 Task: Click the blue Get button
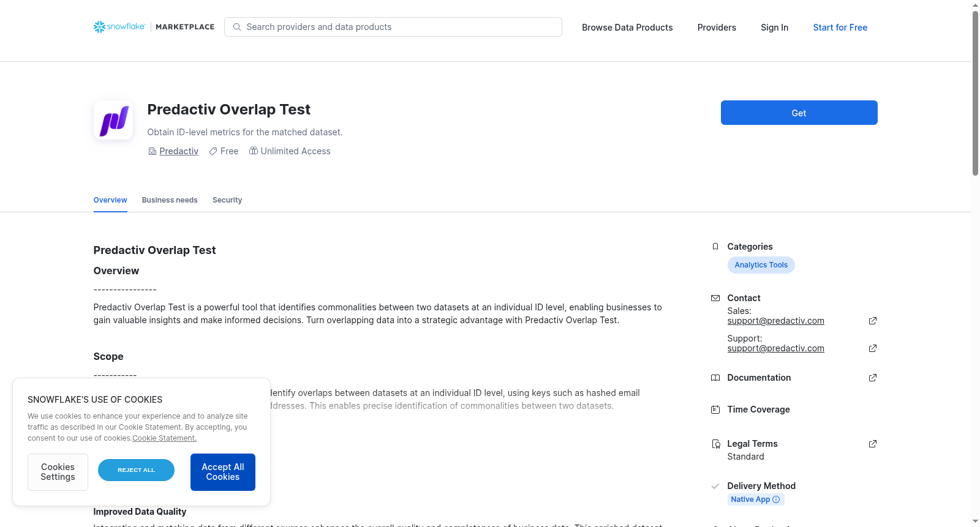click(799, 113)
